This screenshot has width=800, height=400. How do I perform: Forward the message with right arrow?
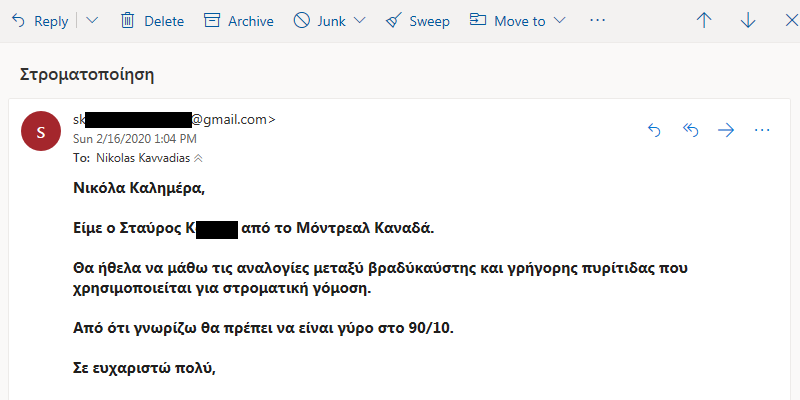coord(726,131)
